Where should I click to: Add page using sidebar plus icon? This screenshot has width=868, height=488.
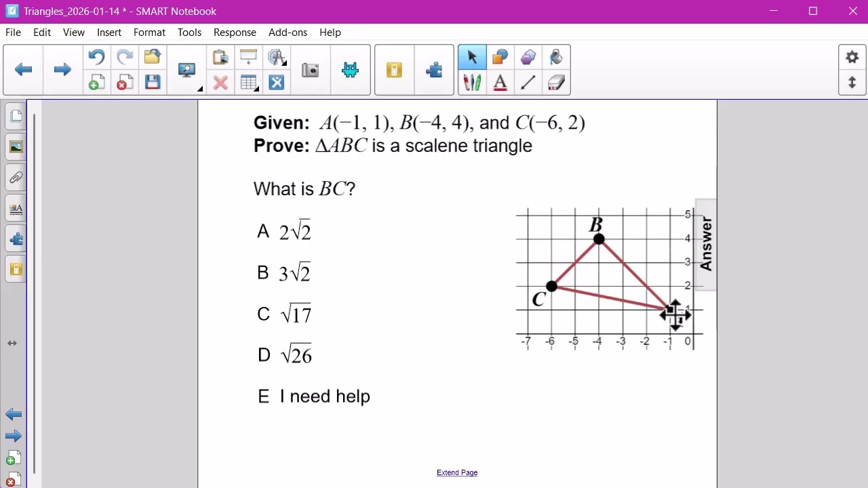(x=14, y=458)
